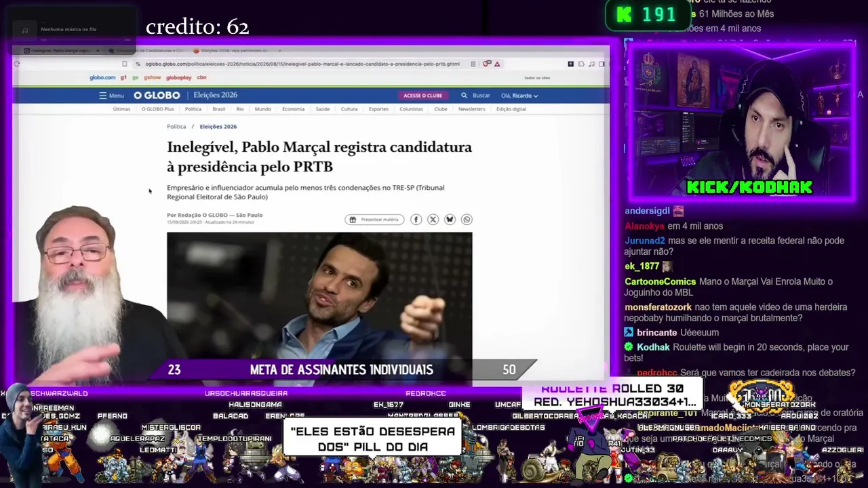Click the META DE ASSINANTES INDIVIDUAIS goal bar

pos(342,369)
